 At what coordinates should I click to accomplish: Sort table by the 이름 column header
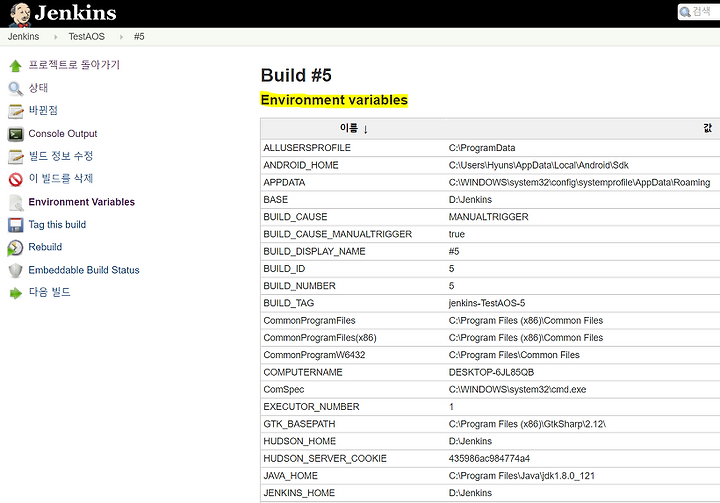tap(354, 129)
